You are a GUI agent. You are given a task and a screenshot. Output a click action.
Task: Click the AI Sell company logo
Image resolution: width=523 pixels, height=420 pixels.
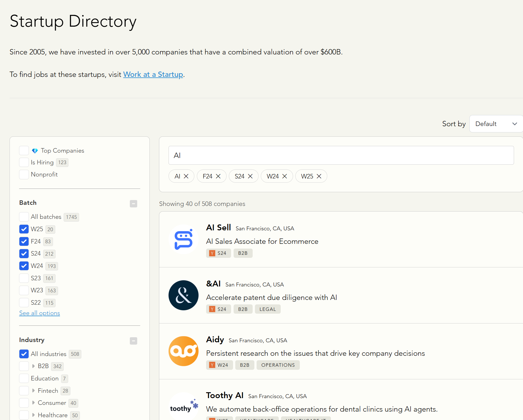coord(183,239)
